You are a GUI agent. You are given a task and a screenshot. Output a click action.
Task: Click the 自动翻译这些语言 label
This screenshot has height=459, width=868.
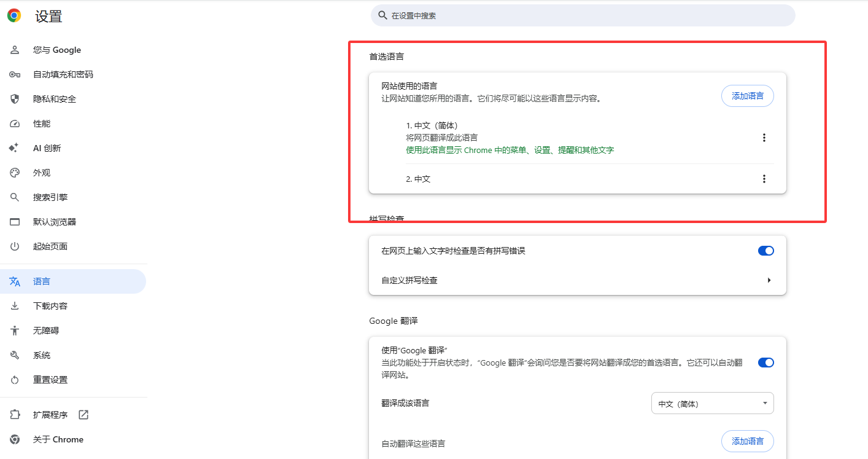click(413, 444)
